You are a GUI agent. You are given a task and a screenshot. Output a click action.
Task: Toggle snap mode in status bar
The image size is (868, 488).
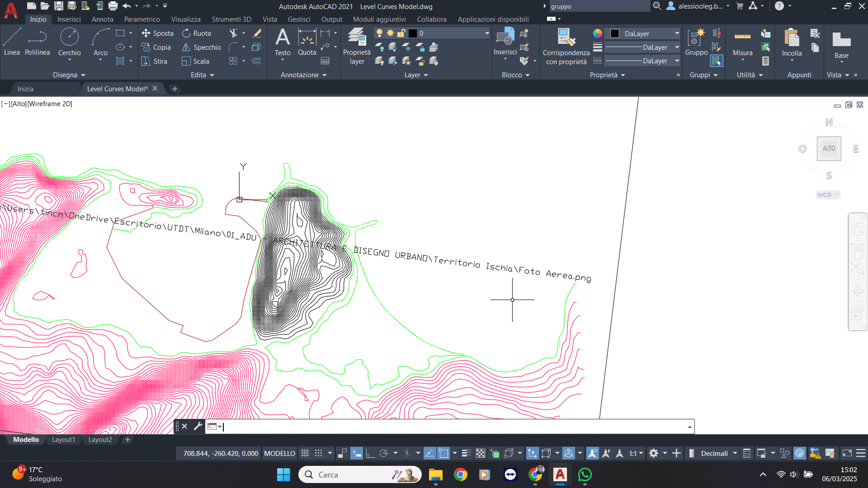(319, 453)
